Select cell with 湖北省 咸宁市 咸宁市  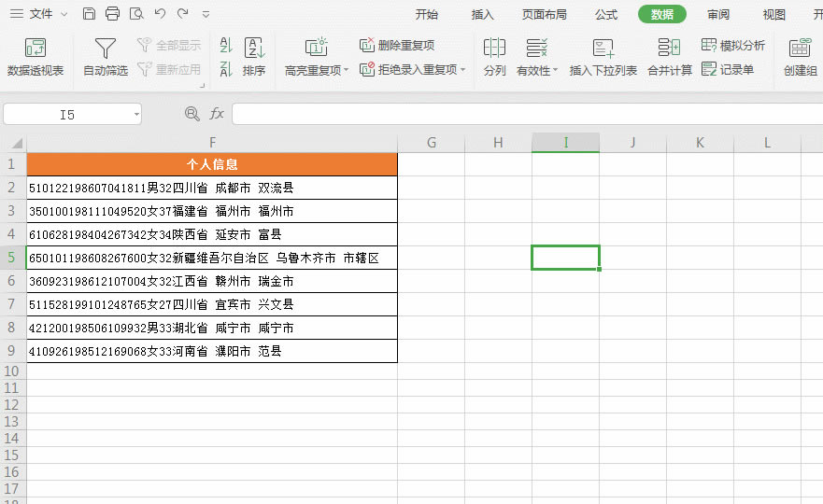212,328
